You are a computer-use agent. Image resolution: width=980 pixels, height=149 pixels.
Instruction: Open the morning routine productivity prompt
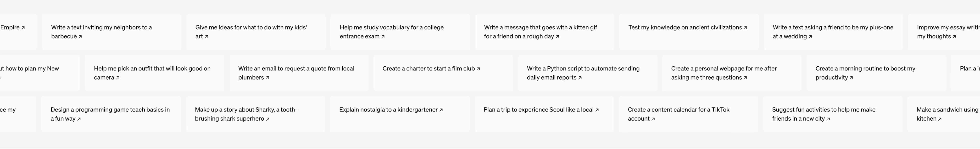[x=876, y=73]
